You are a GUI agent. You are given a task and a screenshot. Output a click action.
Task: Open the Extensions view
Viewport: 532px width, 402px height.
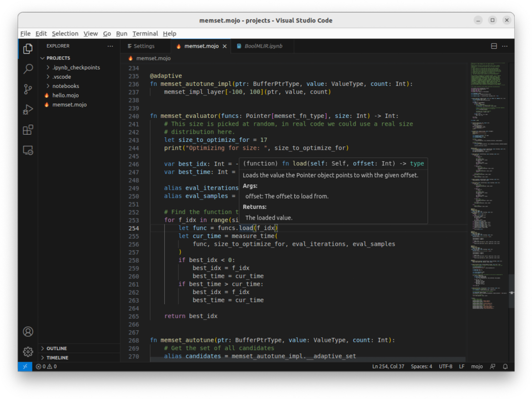click(x=28, y=130)
